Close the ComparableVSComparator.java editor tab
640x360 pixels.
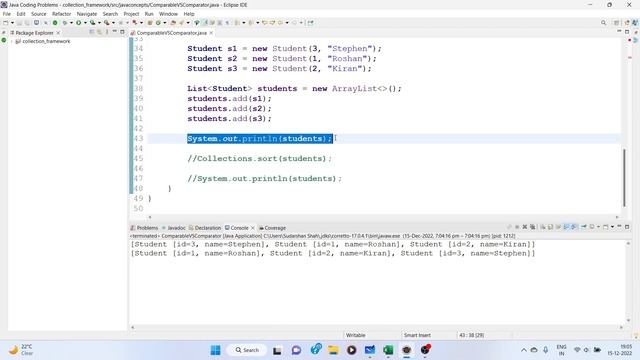tap(211, 33)
